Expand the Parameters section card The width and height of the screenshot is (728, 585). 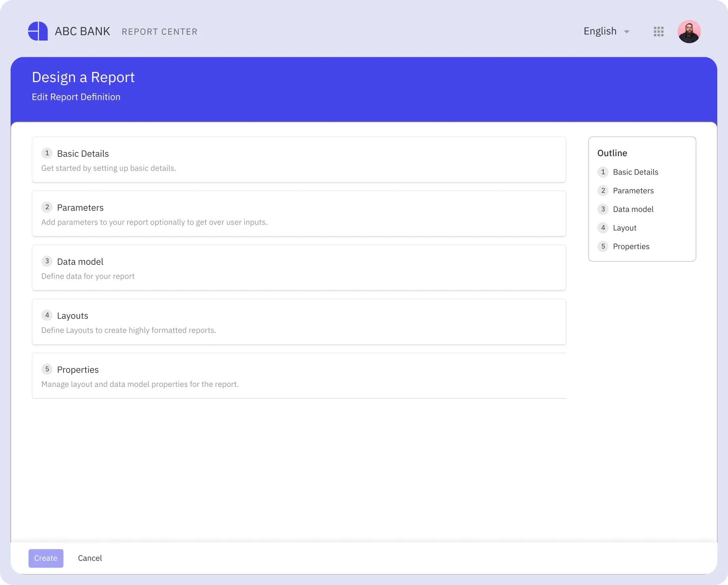point(299,214)
